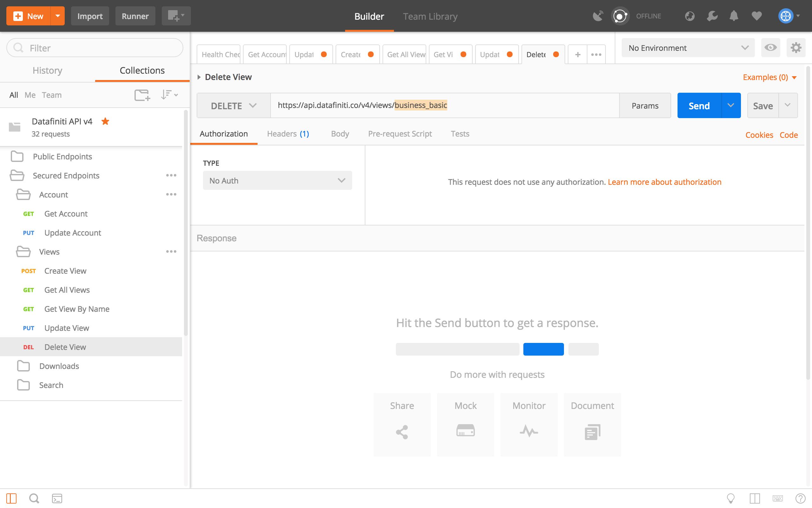Click the request URL field
Viewport: 812px width, 508px height.
(x=445, y=105)
